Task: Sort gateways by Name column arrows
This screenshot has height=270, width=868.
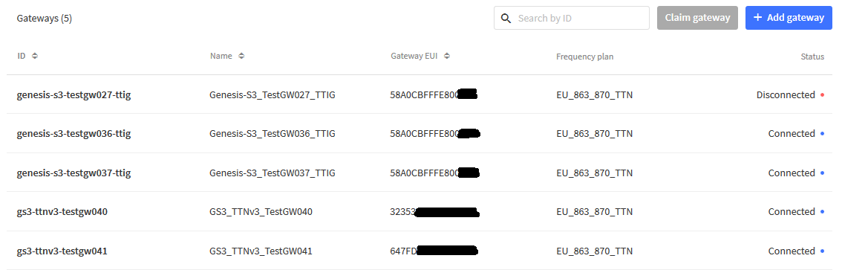Action: pyautogui.click(x=241, y=56)
